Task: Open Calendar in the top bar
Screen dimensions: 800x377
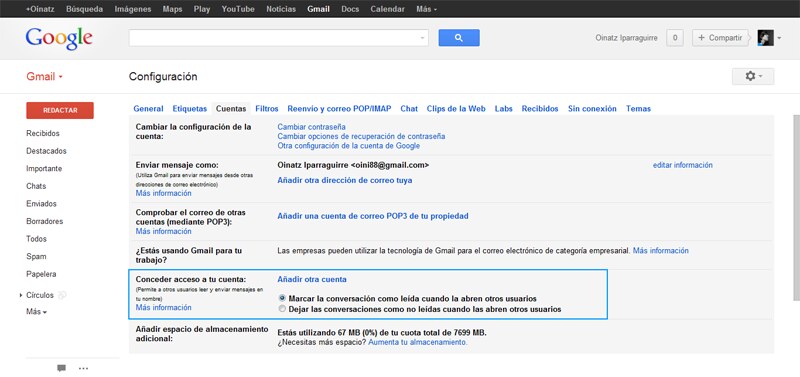Action: (x=388, y=9)
